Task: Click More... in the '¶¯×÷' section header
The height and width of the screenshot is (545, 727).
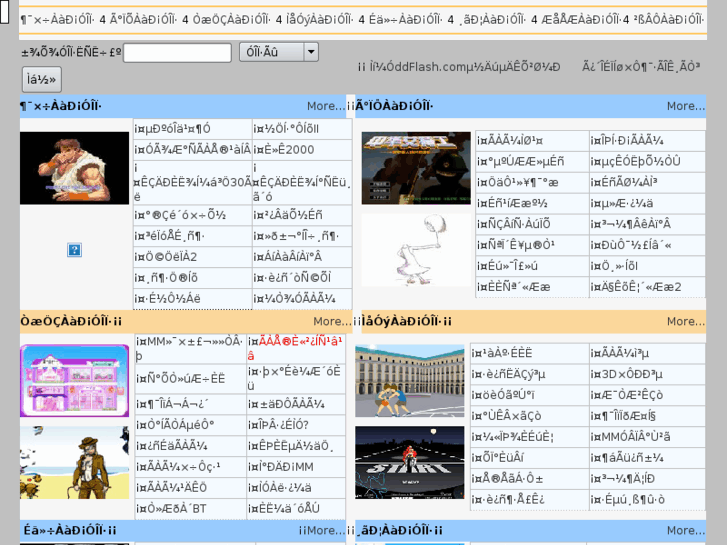Action: click(x=326, y=106)
